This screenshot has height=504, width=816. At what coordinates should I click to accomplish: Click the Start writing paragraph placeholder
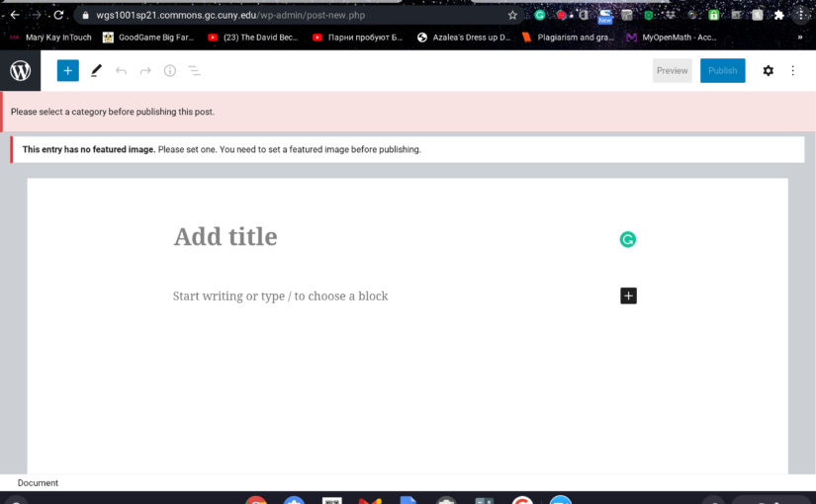[281, 295]
